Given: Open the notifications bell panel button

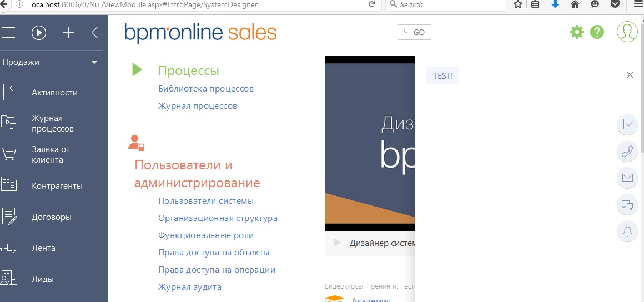Looking at the screenshot, I should (627, 231).
